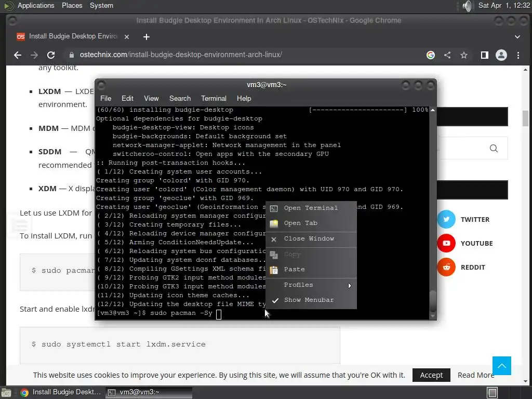Click the Open Tab icon in context menu
The image size is (532, 399).
click(x=274, y=223)
